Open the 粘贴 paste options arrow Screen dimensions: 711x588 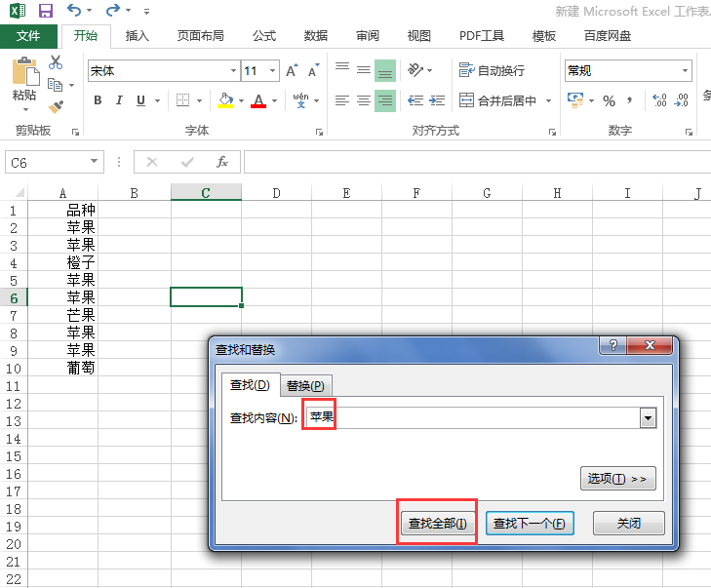(25, 109)
